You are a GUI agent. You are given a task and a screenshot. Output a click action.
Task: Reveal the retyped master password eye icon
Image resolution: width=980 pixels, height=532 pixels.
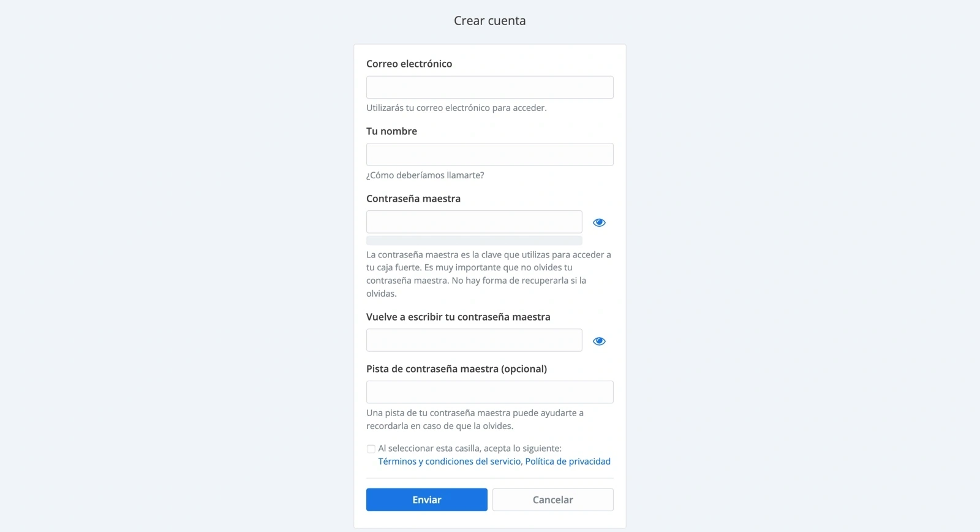[x=599, y=341]
